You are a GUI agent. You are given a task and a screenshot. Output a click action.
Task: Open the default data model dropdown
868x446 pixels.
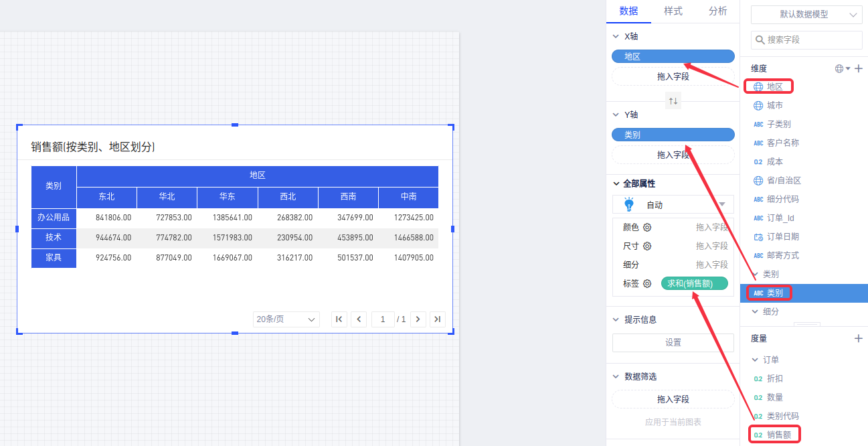[806, 15]
